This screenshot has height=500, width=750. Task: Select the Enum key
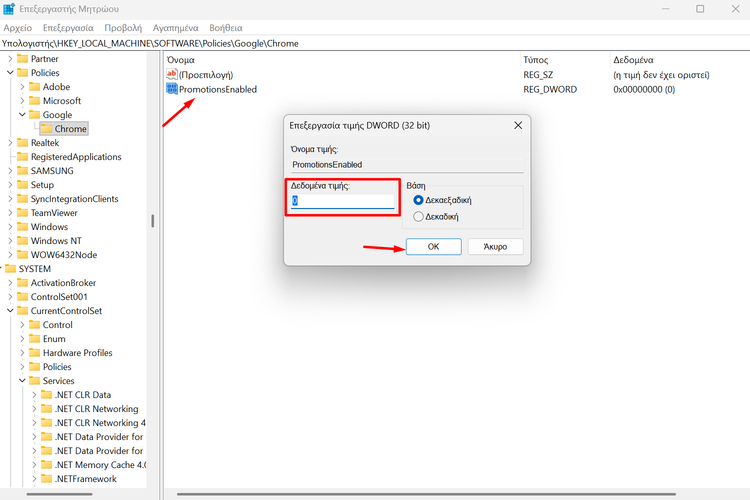click(54, 339)
